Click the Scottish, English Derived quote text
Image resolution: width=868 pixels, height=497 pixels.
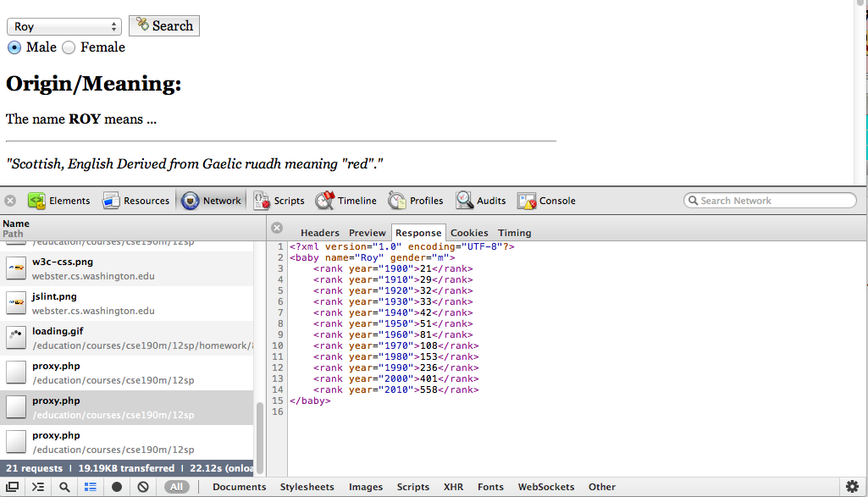point(194,163)
